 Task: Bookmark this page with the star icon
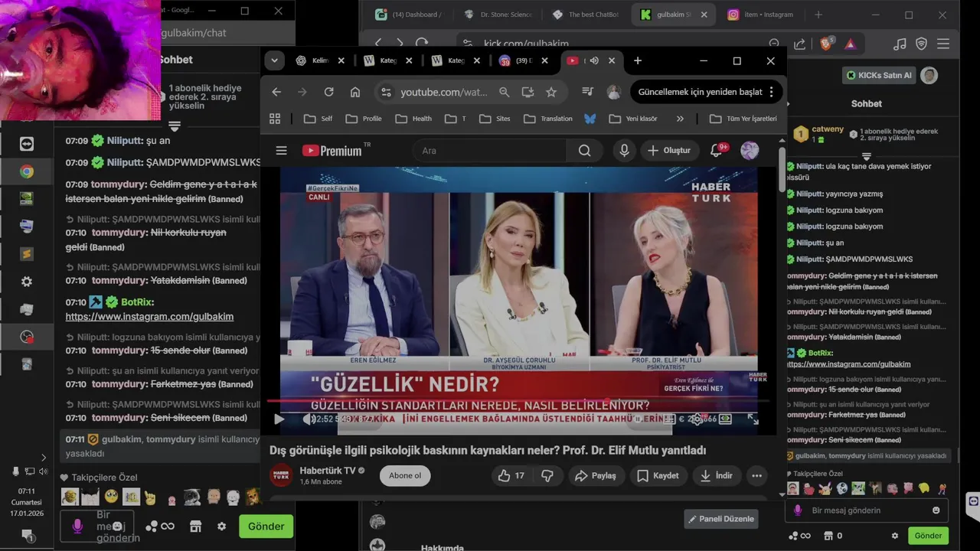[551, 92]
